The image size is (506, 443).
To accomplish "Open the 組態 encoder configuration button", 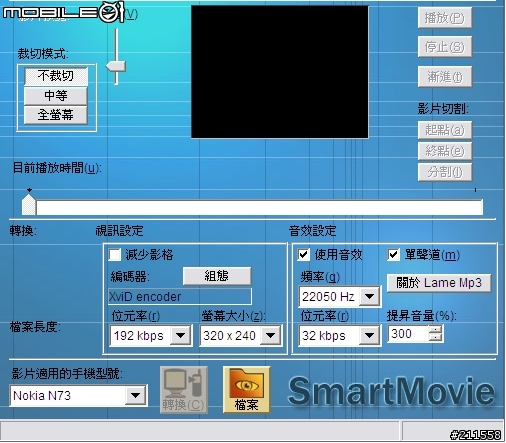I will 217,276.
